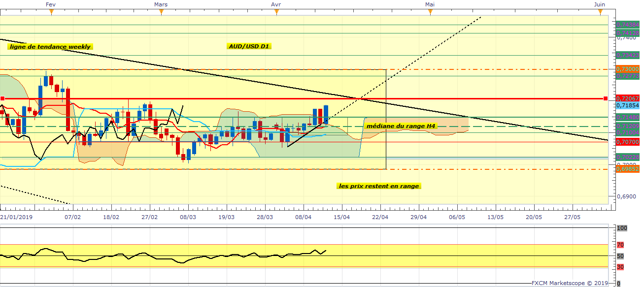The width and height of the screenshot is (644, 287).
Task: Grab the right red handle of the 0,72067 line
Action: (x=605, y=99)
